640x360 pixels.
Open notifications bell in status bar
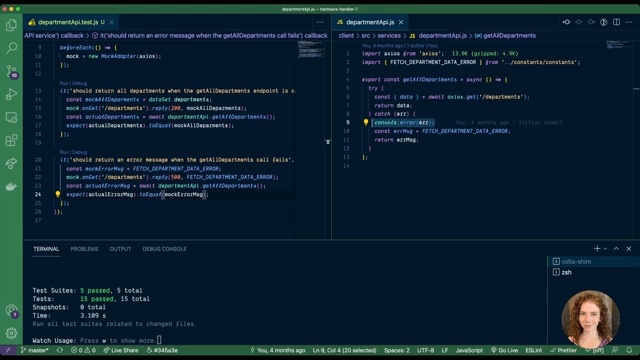coord(629,350)
